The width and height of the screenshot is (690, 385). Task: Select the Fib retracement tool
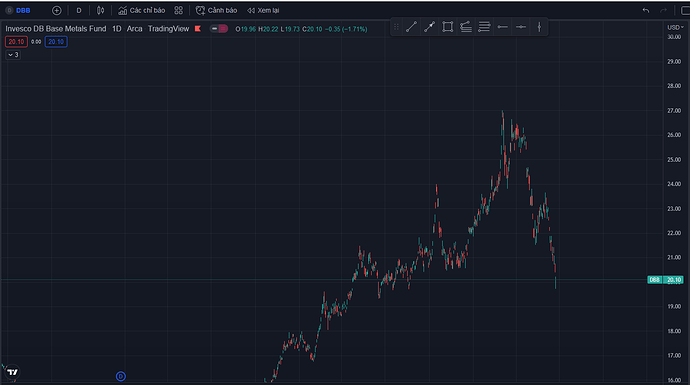coord(466,27)
